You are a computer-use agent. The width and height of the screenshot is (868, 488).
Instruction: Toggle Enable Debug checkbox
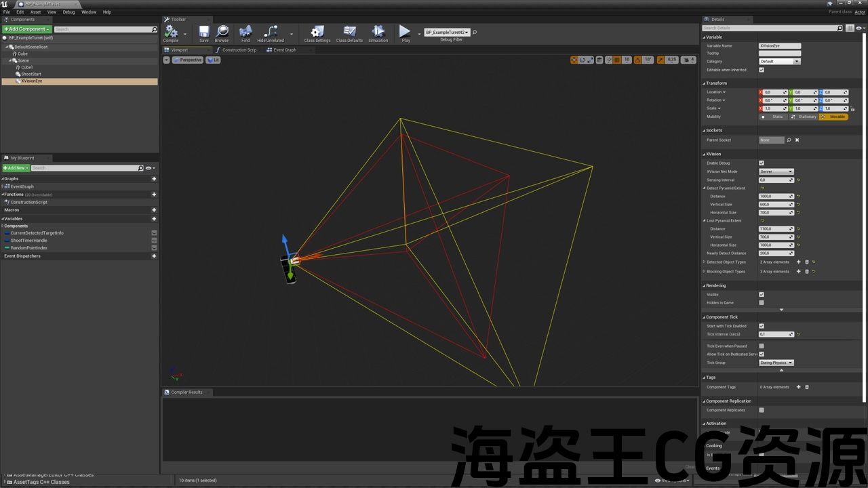pyautogui.click(x=762, y=163)
